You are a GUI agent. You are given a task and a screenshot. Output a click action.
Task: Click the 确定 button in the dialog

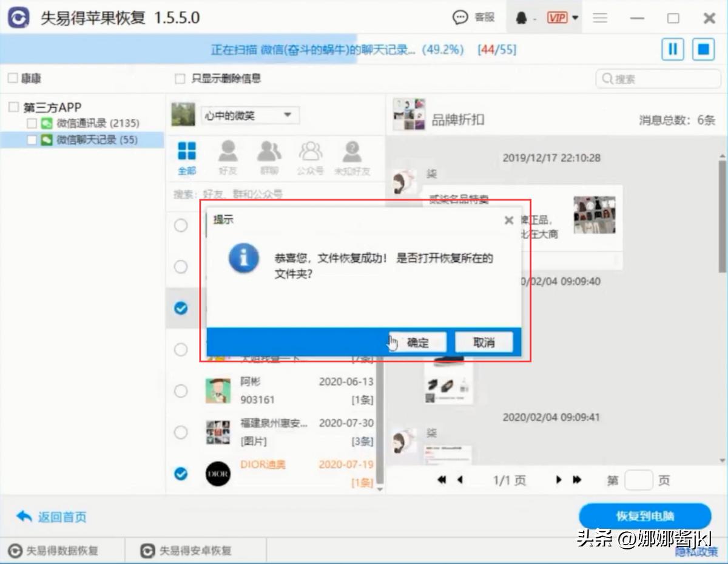[x=419, y=342]
